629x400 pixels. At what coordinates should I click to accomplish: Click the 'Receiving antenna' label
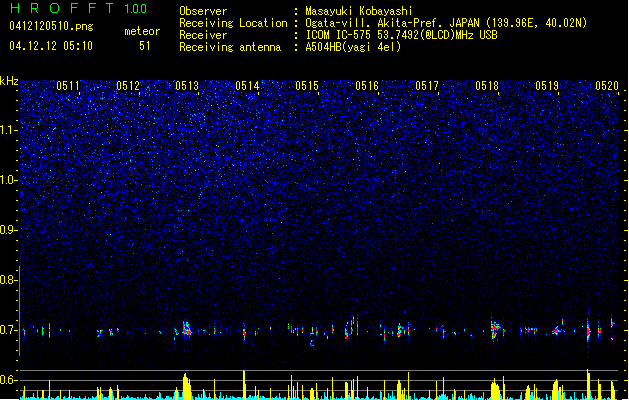(230, 47)
